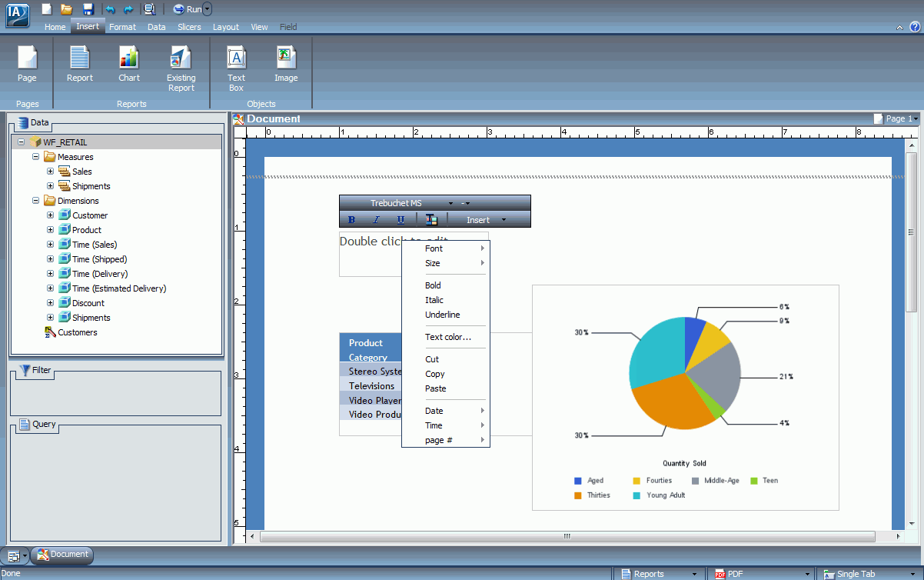Open the preview magnifier icon in the quick toolbar
Screen dimensions: 924x580
[150, 9]
